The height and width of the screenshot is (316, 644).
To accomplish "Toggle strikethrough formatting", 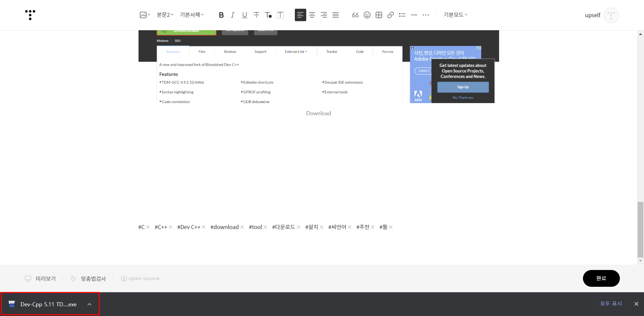I will 256,15.
